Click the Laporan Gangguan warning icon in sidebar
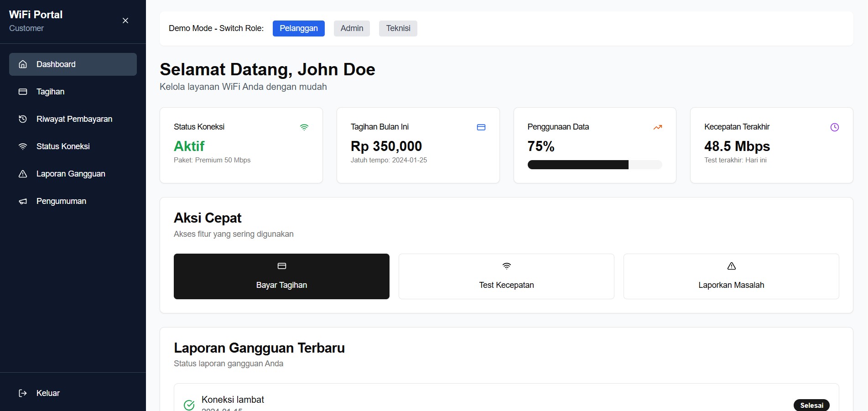Image resolution: width=868 pixels, height=411 pixels. point(23,174)
